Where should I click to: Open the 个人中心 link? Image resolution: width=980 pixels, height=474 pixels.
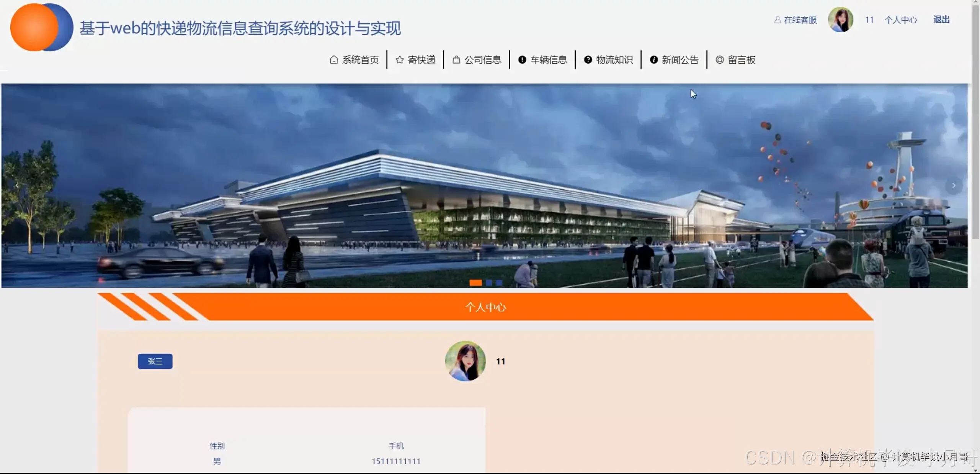tap(901, 19)
